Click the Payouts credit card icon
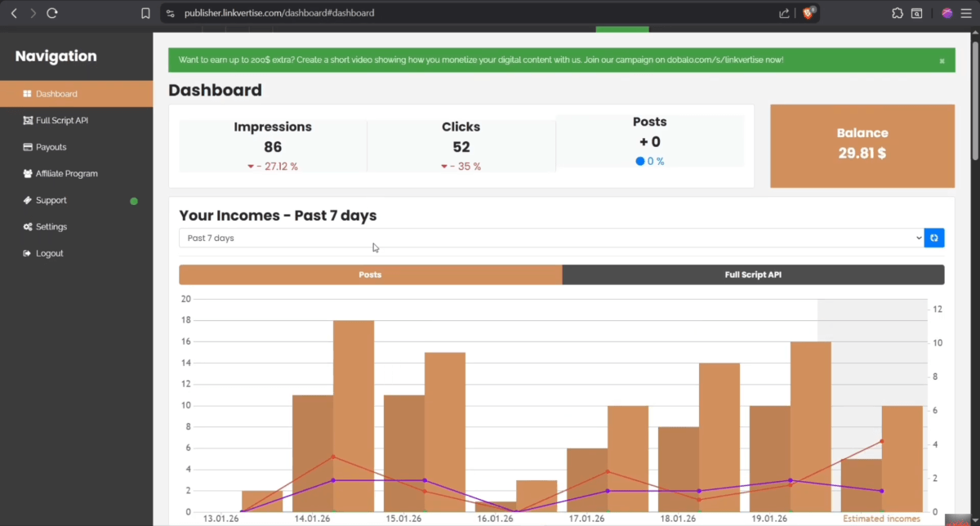This screenshot has height=526, width=980. [27, 147]
